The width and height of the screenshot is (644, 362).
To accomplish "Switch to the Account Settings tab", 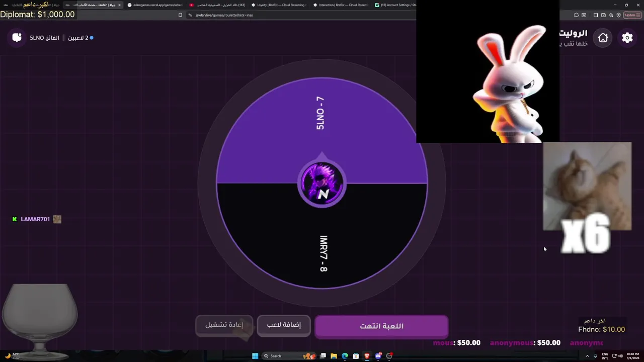I will pos(394,5).
